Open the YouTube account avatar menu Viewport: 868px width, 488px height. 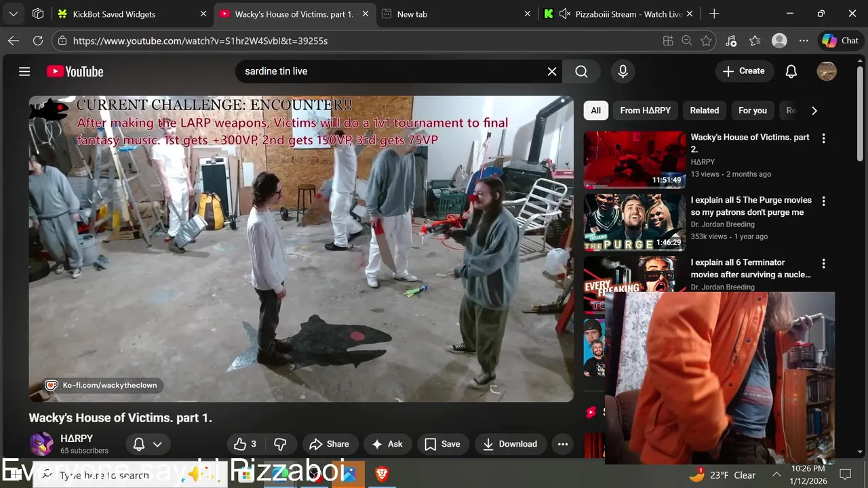(827, 71)
